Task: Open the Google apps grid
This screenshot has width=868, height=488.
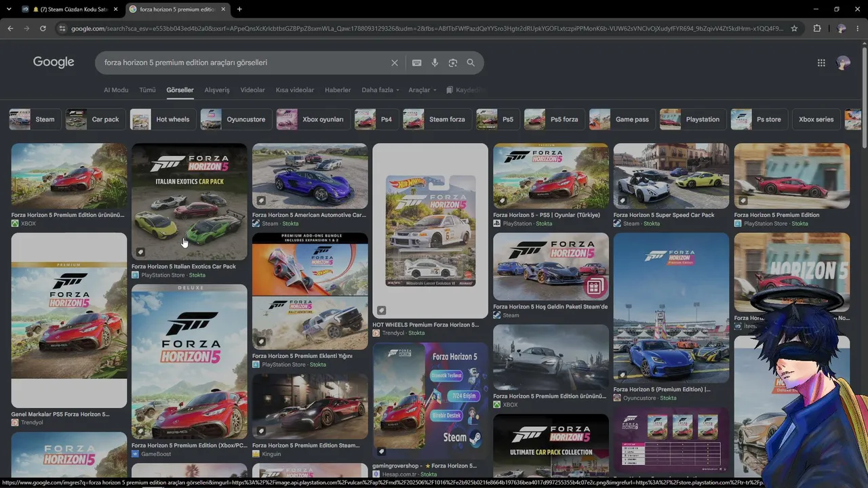Action: click(x=821, y=62)
